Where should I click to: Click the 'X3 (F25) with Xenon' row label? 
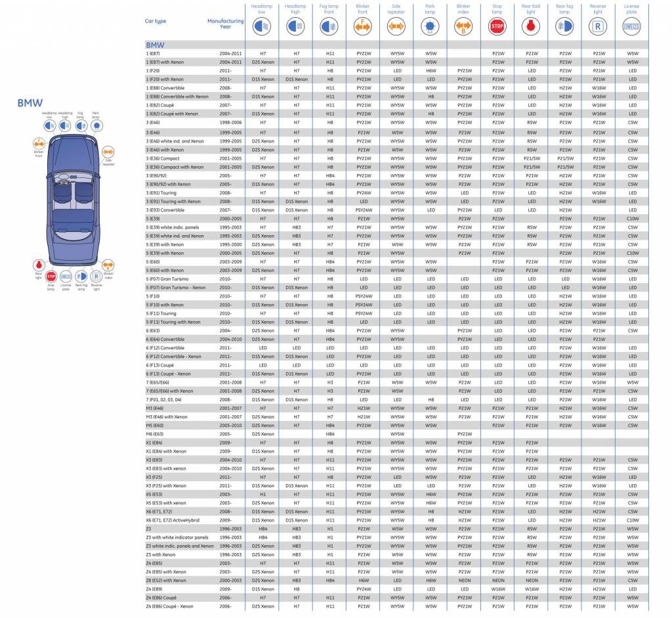tap(166, 486)
